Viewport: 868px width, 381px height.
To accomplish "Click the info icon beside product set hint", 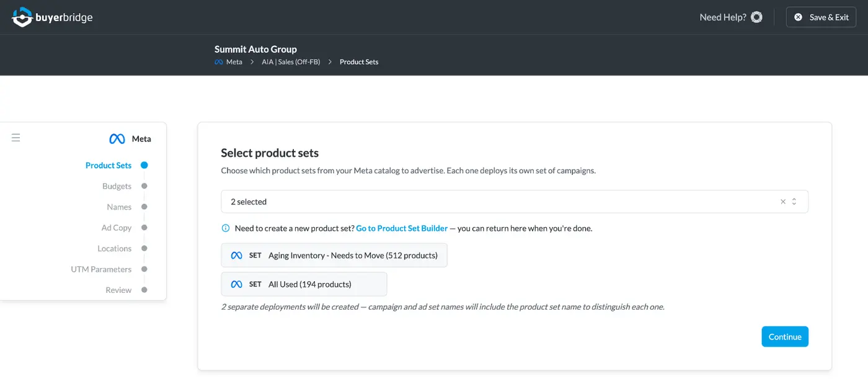I will (226, 228).
